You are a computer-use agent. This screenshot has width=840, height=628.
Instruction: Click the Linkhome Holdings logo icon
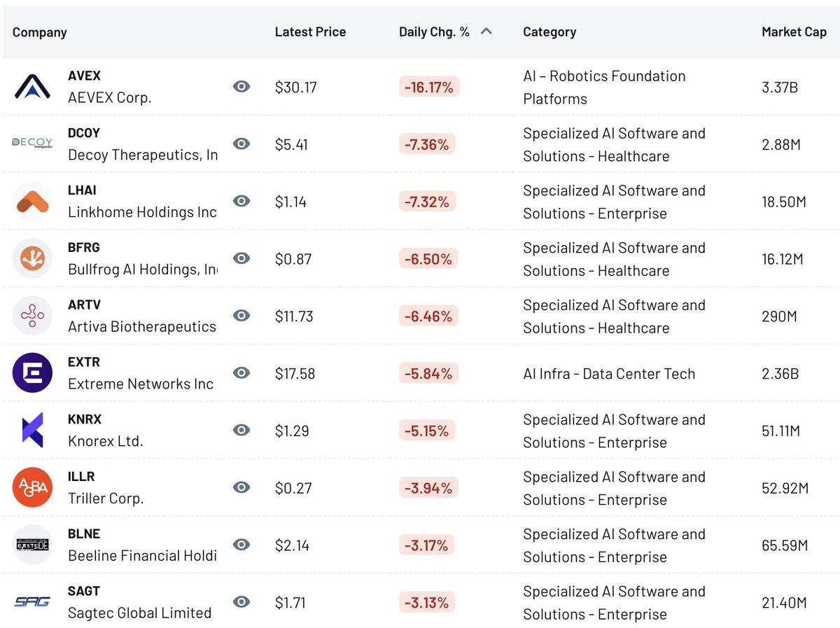31,201
